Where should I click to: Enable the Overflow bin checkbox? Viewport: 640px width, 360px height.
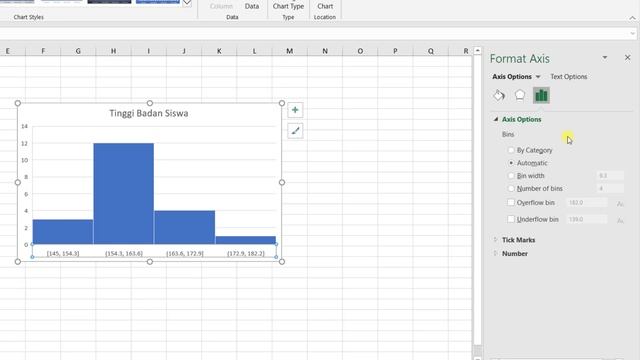click(x=511, y=202)
